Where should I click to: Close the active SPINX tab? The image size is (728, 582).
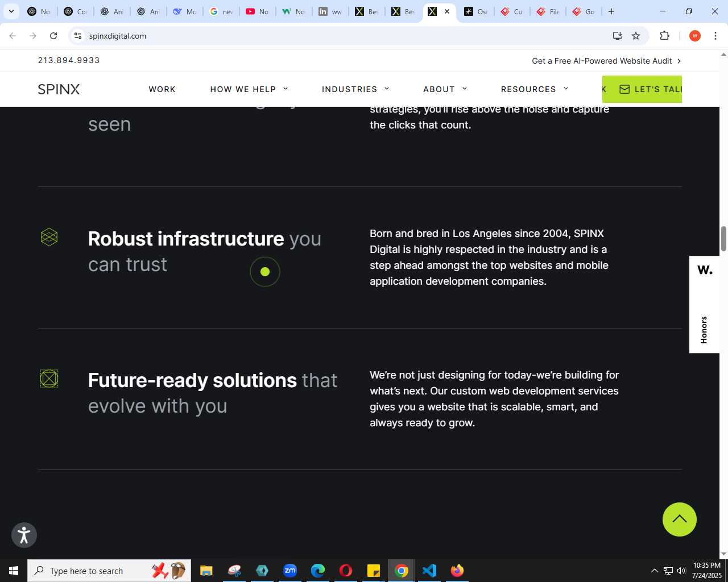(447, 11)
